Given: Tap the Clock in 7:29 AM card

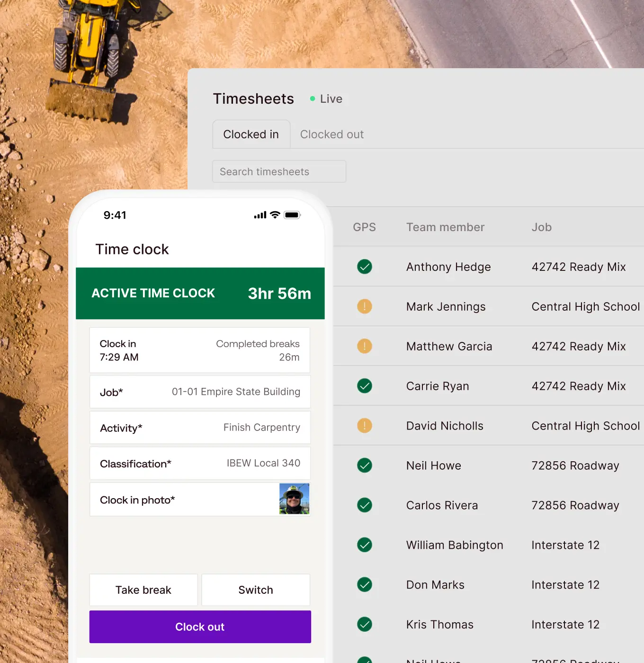Looking at the screenshot, I should [x=200, y=350].
